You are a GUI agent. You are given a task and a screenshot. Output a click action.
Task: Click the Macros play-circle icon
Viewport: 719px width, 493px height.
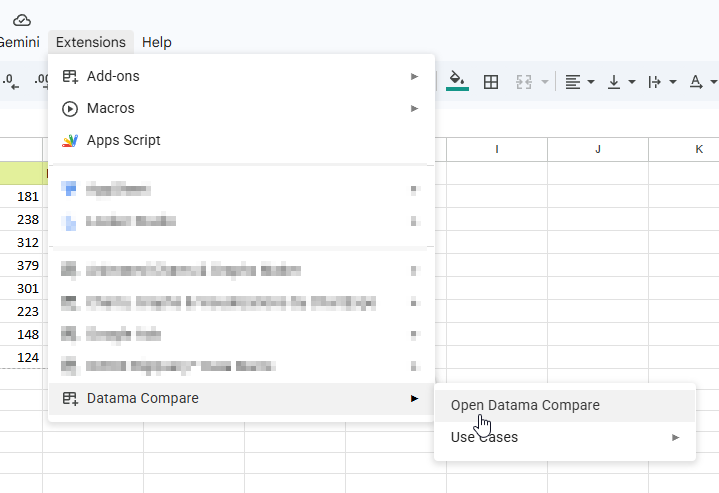click(70, 109)
